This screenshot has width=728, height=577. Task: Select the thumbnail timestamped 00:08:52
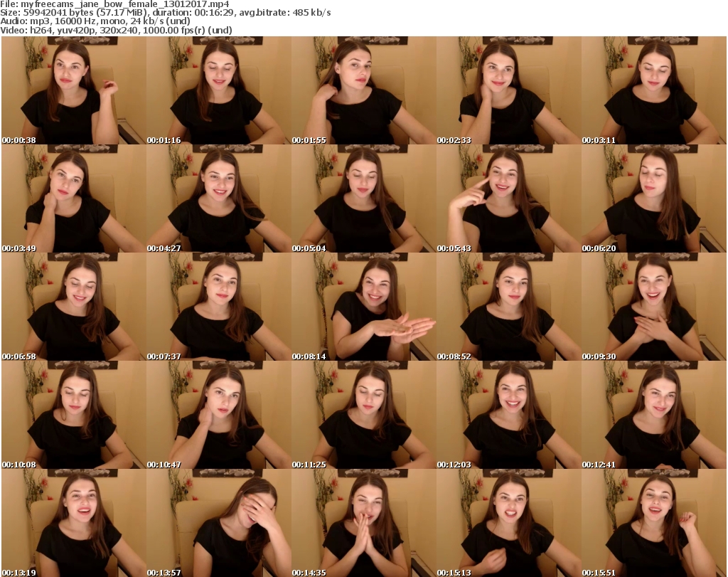click(509, 307)
